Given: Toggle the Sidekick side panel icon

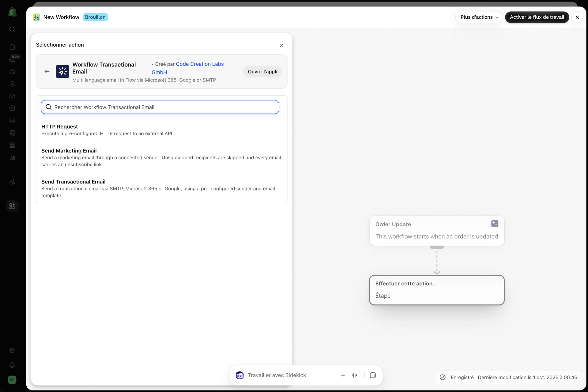Looking at the screenshot, I should [x=373, y=375].
